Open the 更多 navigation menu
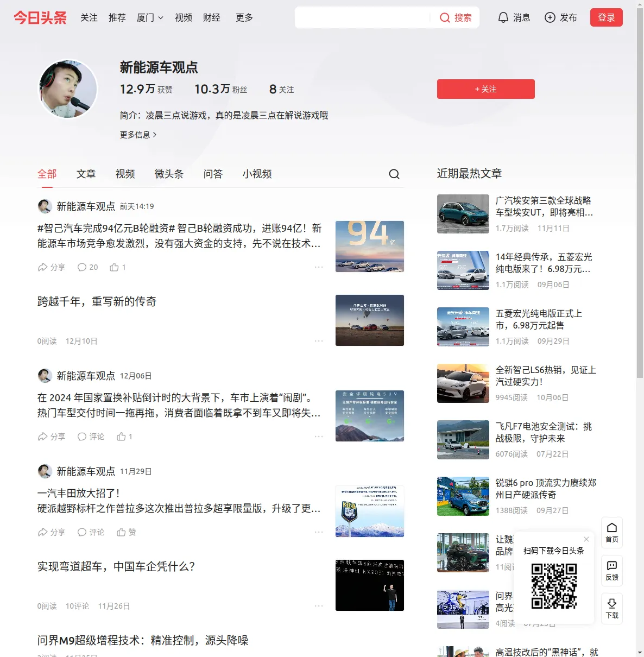 244,17
